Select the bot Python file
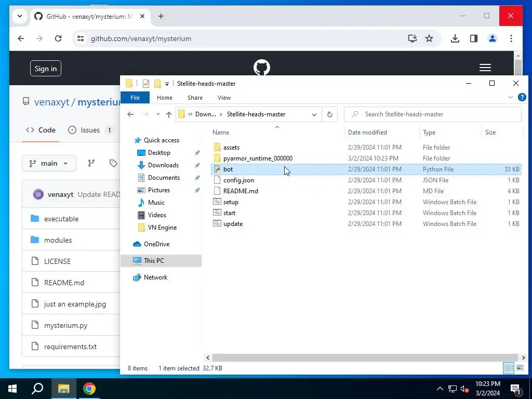532x399 pixels. tap(366, 169)
